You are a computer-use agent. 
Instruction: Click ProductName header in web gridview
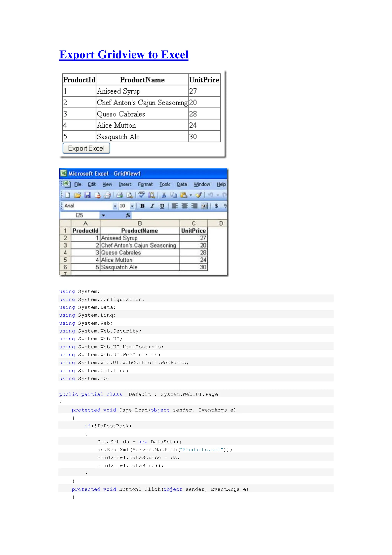pos(142,80)
